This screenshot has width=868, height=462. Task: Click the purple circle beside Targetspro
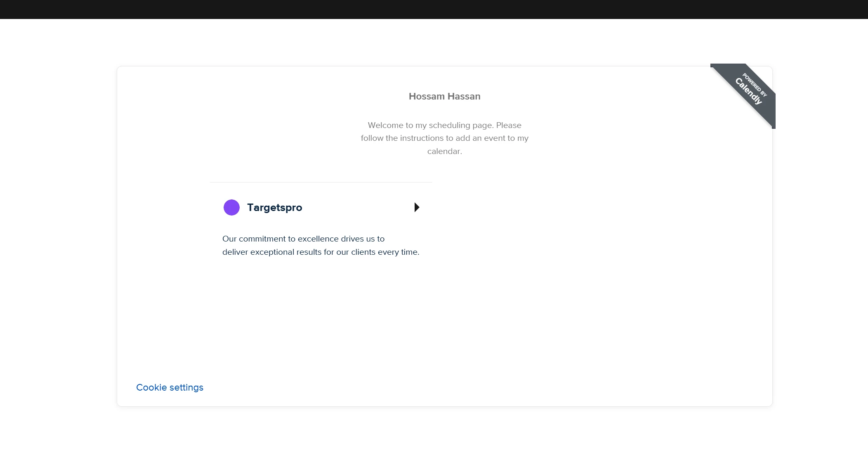[x=231, y=207]
